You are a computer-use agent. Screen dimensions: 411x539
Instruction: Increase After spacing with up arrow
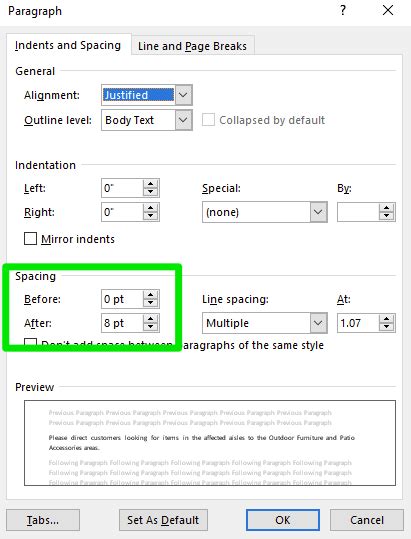point(151,319)
